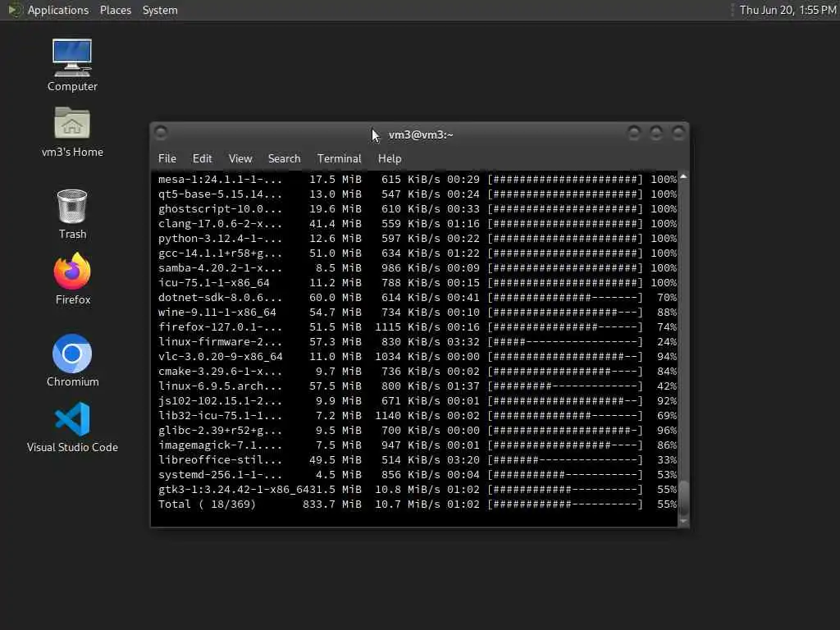Open the Terminal menu in menubar
840x630 pixels.
(x=339, y=158)
